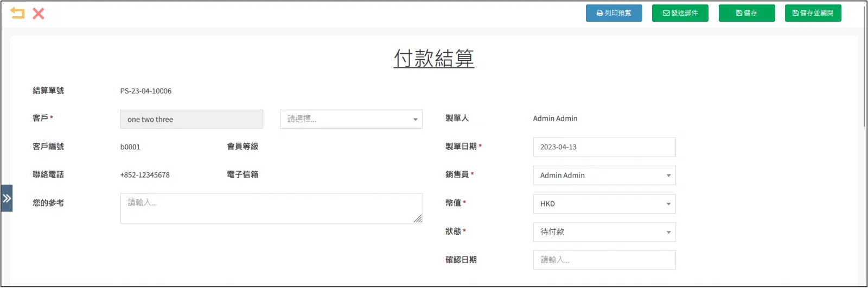Click the 客戶 field showing one two three
Viewport: 868px width, 288px height.
pos(192,120)
